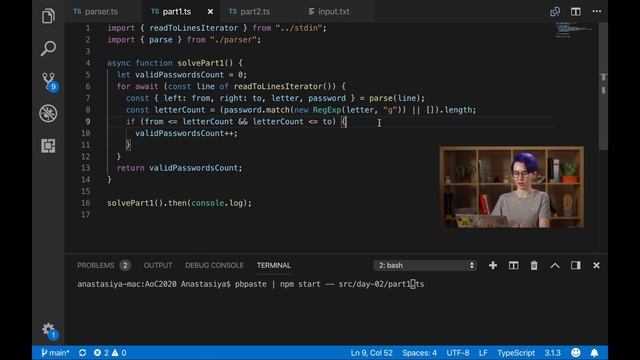Viewport: 640px width, 360px height.
Task: Open the Run and Debug view
Action: point(48,113)
